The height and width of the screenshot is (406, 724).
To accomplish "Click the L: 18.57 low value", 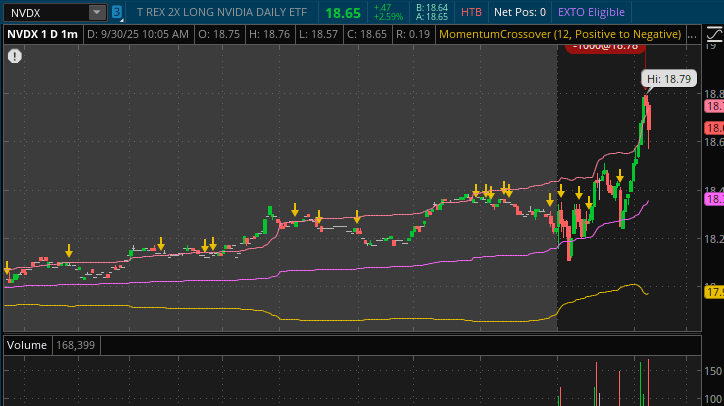I will [319, 34].
